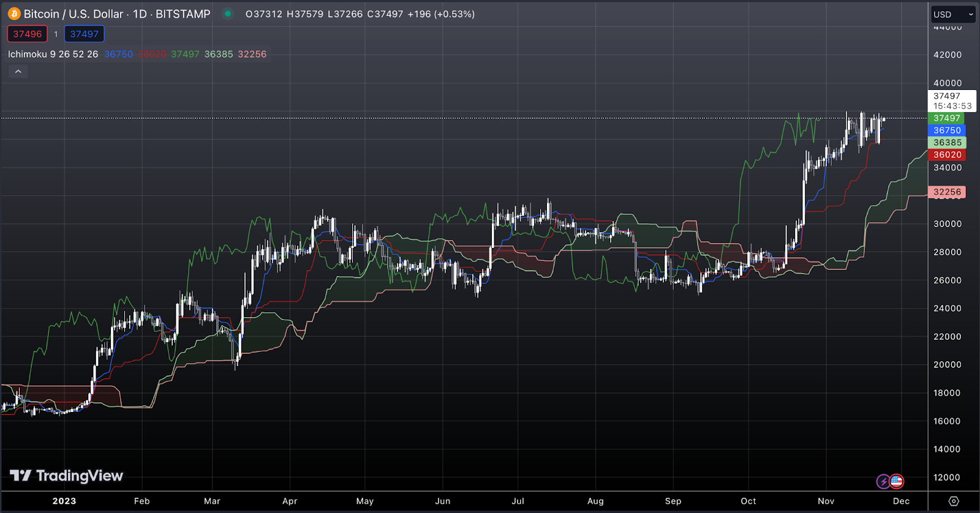This screenshot has height=513, width=980.
Task: Click the Apr label on time axis
Action: click(290, 501)
